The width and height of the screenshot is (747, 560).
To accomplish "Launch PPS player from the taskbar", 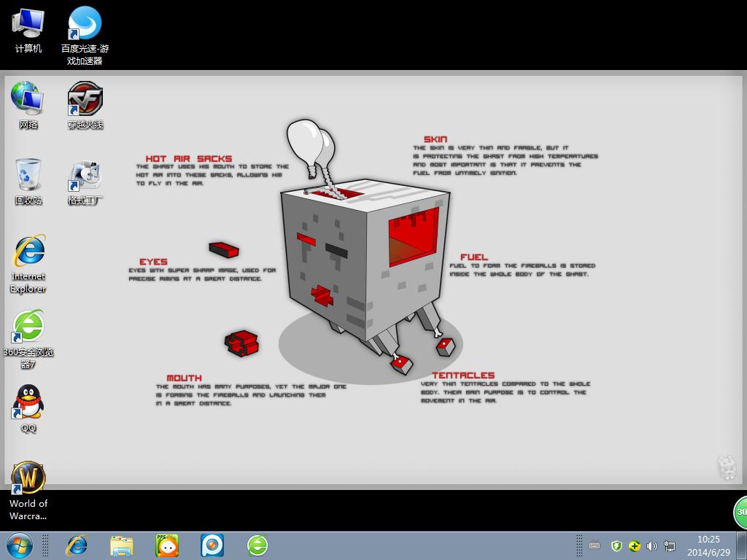I will 167,545.
